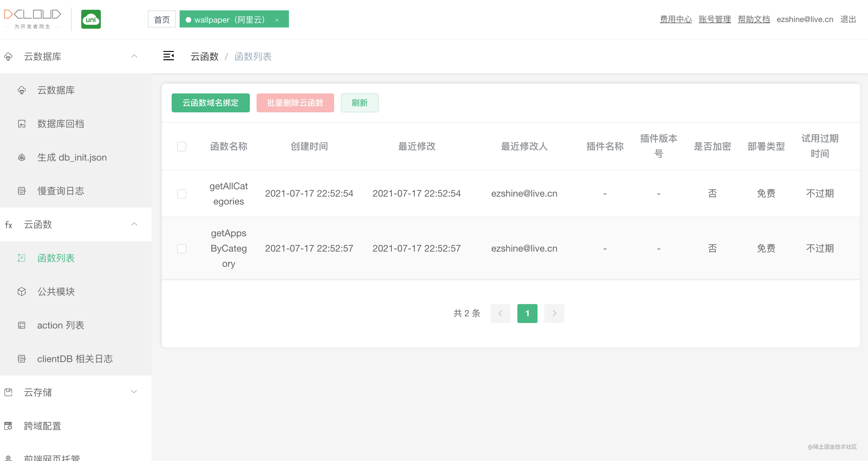Viewport: 868px width, 461px height.
Task: Collapse the 云函数 sidebar section chevron
Action: (134, 224)
